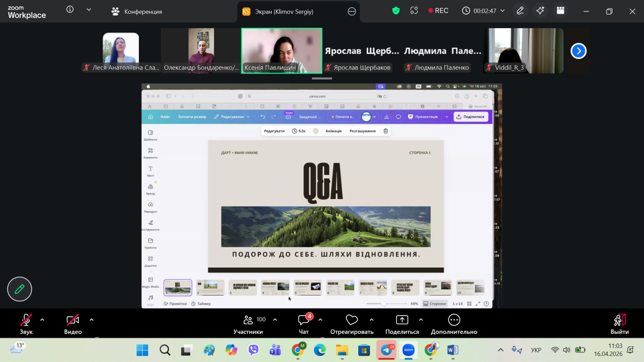
Task: Open the More options icon
Action: (454, 324)
